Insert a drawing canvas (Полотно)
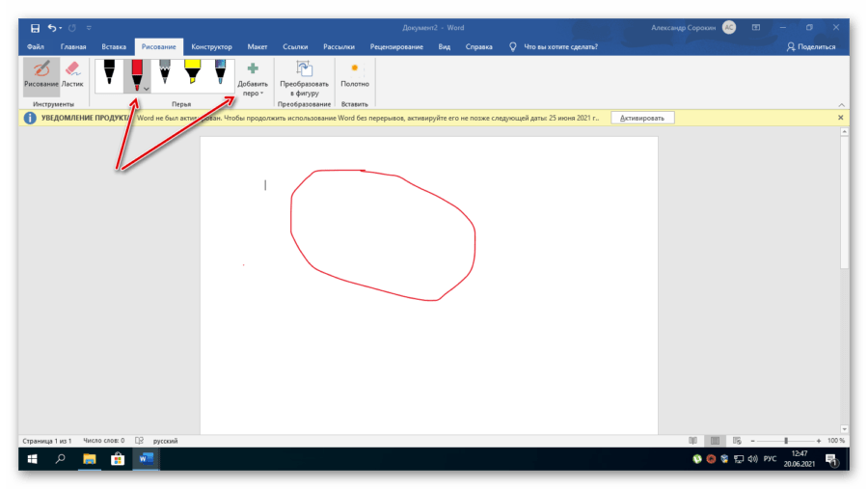Image resolution: width=868 pixels, height=489 pixels. click(355, 75)
